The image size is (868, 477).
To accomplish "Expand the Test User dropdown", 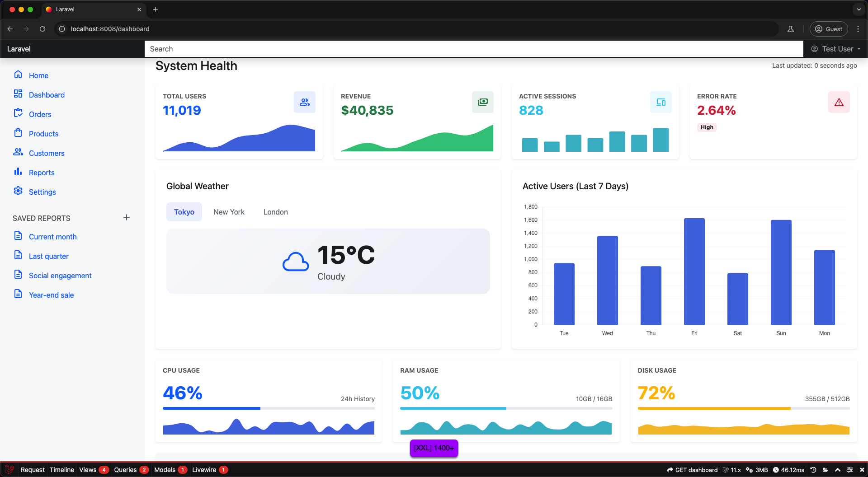I will [x=835, y=49].
